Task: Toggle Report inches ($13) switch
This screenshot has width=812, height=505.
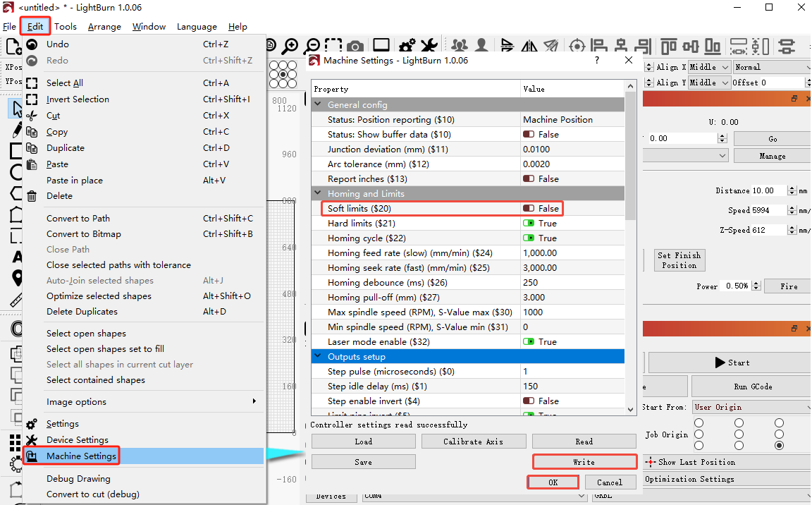Action: (529, 178)
